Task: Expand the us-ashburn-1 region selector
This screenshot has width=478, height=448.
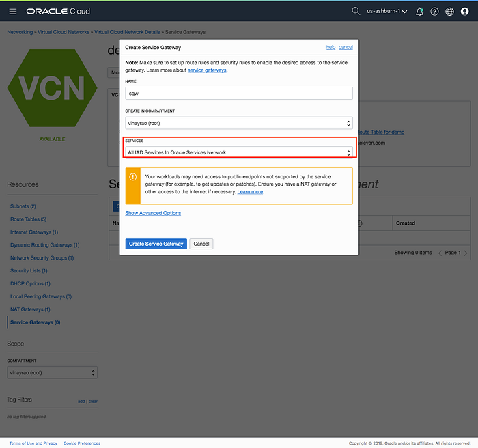Action: [387, 12]
